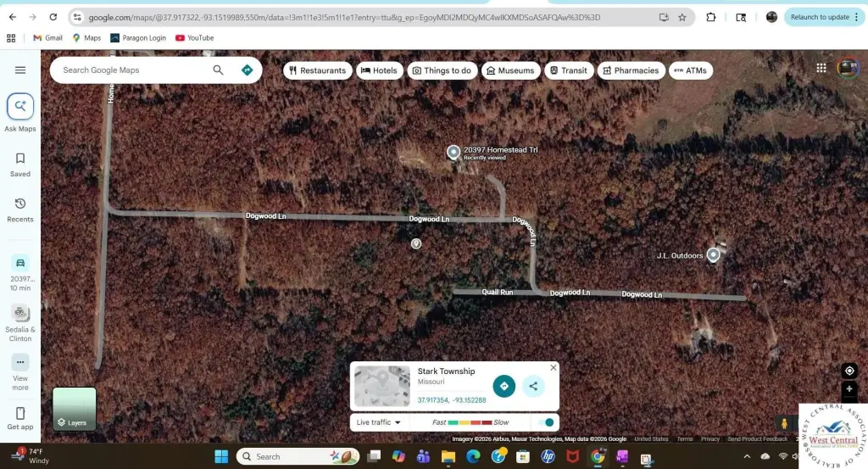868x469 pixels.
Task: Select the Restaurants category chip
Action: click(318, 70)
